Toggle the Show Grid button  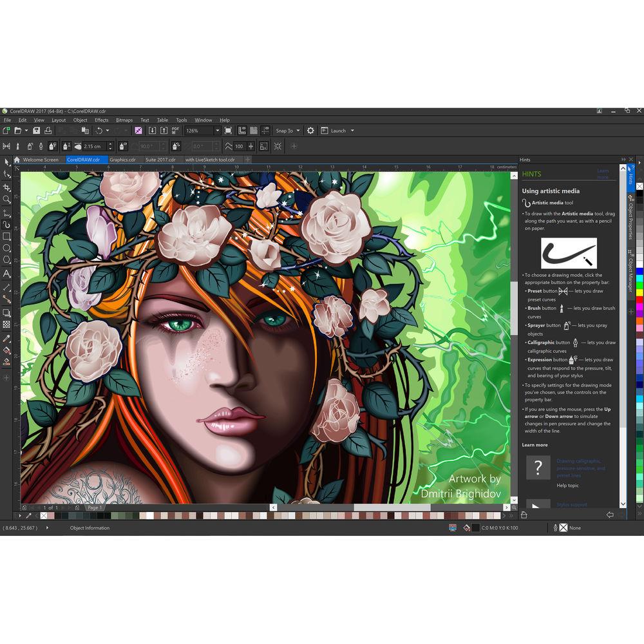pyautogui.click(x=254, y=131)
